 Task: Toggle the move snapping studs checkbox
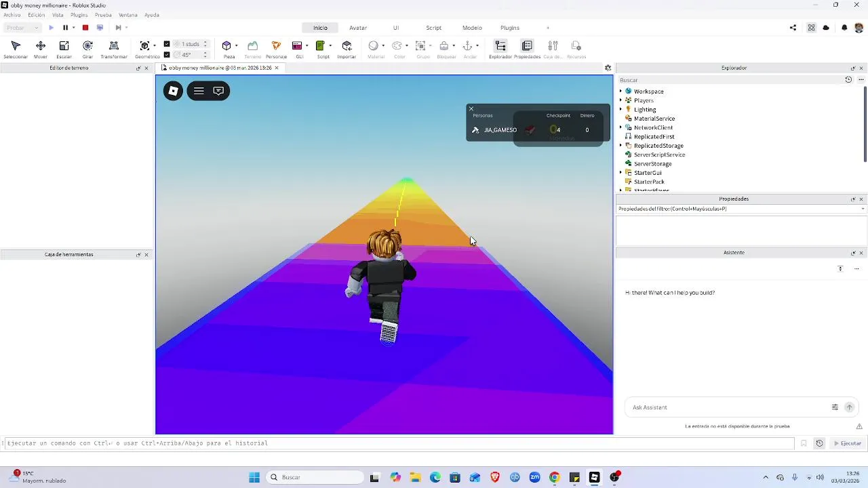click(167, 44)
